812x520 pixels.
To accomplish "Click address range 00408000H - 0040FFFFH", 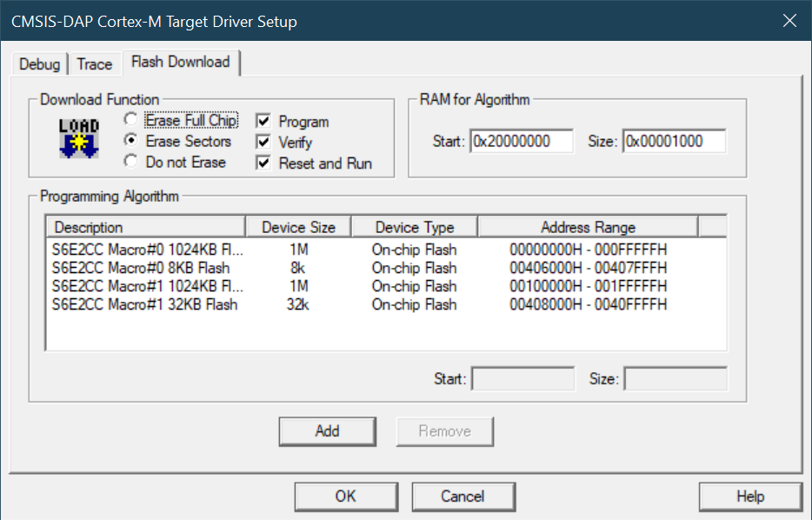I will pos(588,304).
